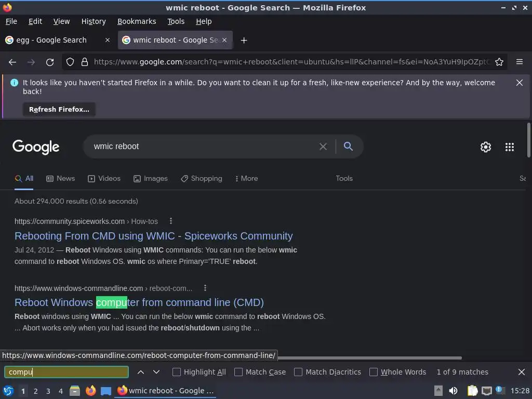Switch to workspace 2

click(36, 391)
